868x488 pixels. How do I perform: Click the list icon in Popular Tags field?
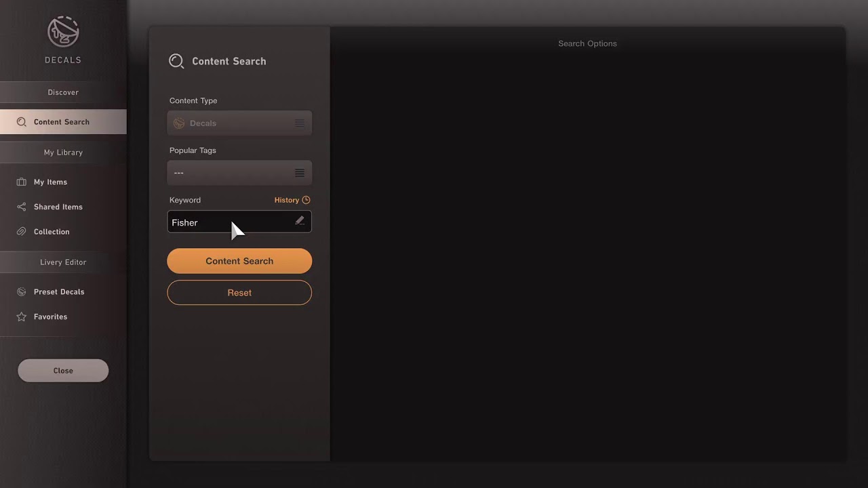coord(299,173)
